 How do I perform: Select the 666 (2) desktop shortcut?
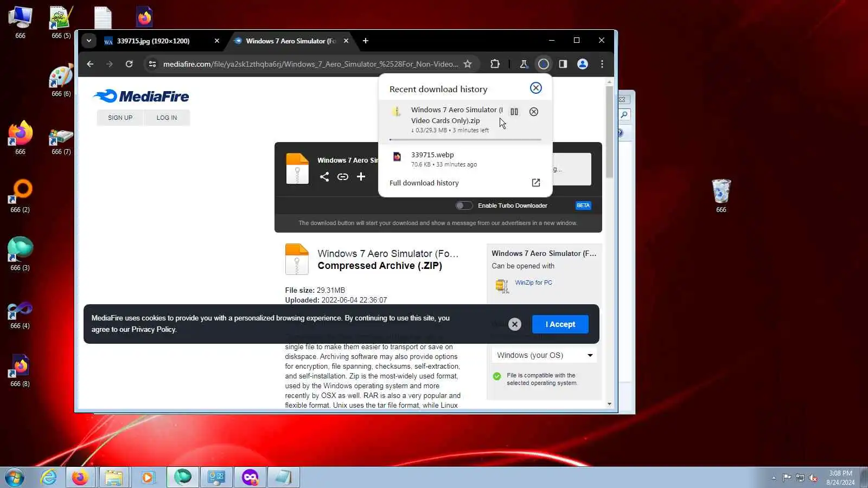click(21, 196)
